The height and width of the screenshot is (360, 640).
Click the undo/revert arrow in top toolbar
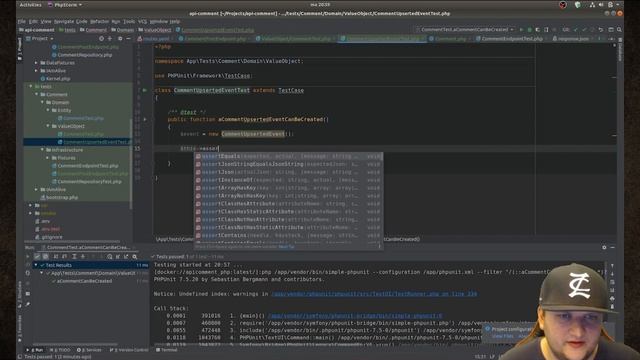600,30
